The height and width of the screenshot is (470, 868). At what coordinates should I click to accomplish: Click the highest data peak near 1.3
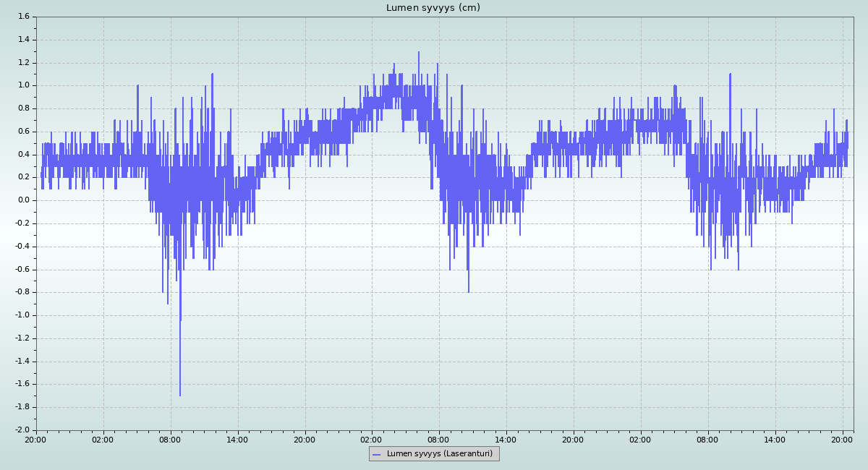click(418, 54)
